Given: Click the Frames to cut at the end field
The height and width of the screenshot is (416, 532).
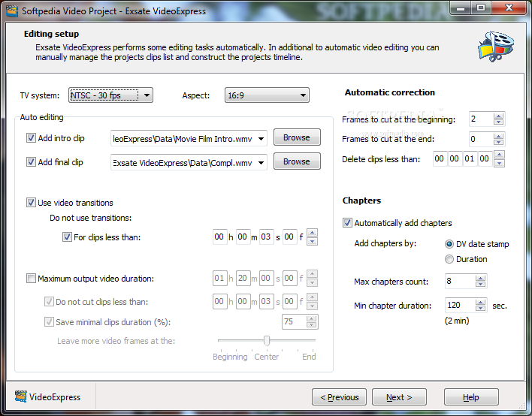Looking at the screenshot, I should (481, 139).
